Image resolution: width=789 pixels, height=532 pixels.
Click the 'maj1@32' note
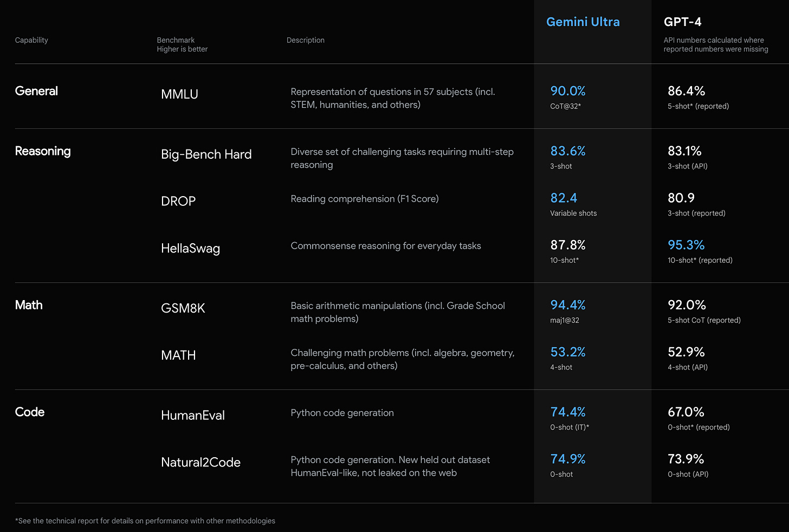(x=565, y=320)
